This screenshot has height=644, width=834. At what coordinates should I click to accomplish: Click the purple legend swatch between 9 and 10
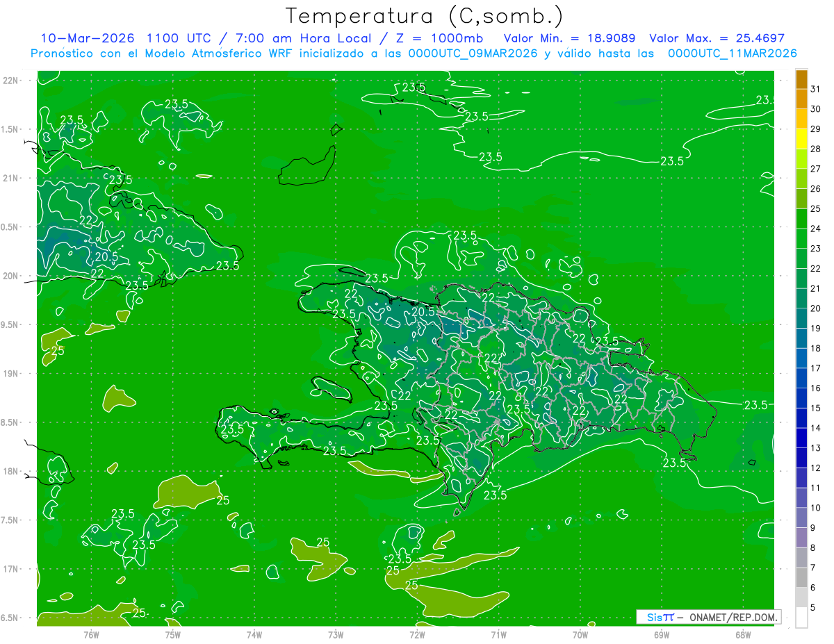pos(801,518)
